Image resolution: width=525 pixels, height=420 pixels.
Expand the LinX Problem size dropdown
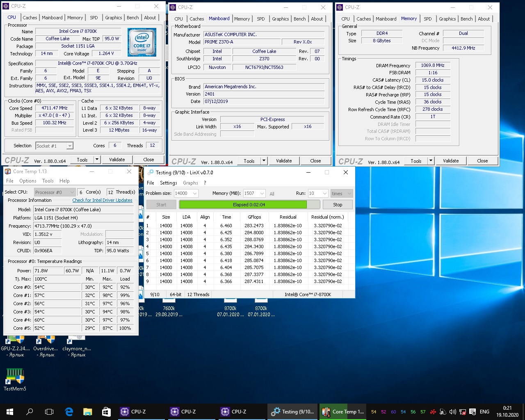tap(195, 194)
